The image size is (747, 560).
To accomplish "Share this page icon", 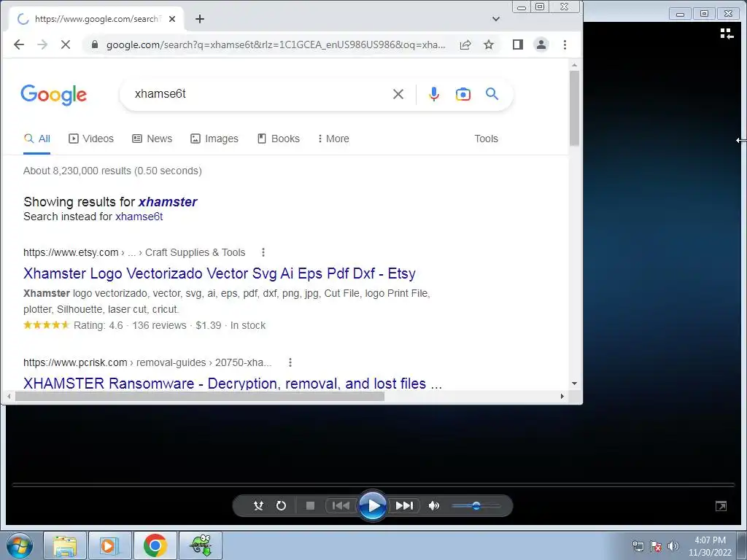I will tap(465, 44).
